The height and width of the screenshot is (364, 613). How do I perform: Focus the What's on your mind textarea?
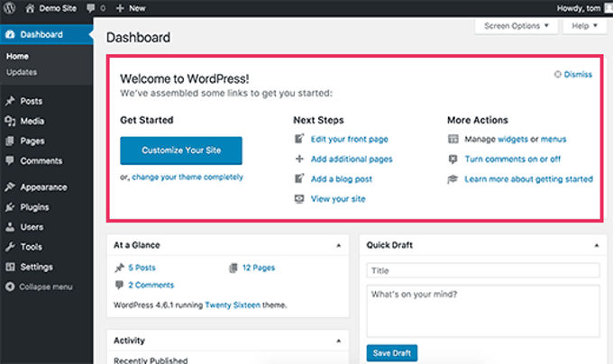point(483,311)
